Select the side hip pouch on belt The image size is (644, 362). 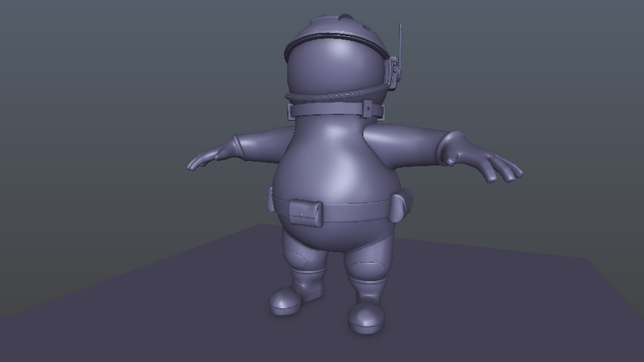400,207
